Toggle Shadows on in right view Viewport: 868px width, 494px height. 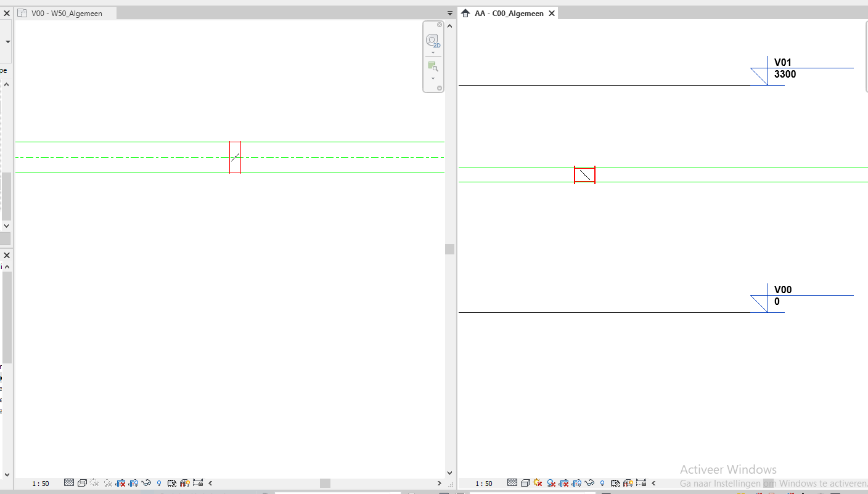(551, 483)
